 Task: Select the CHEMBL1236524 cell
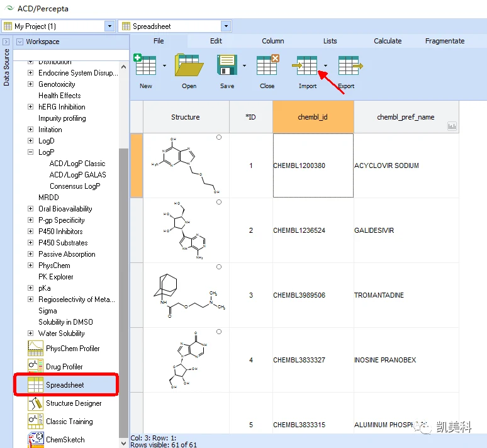313,230
